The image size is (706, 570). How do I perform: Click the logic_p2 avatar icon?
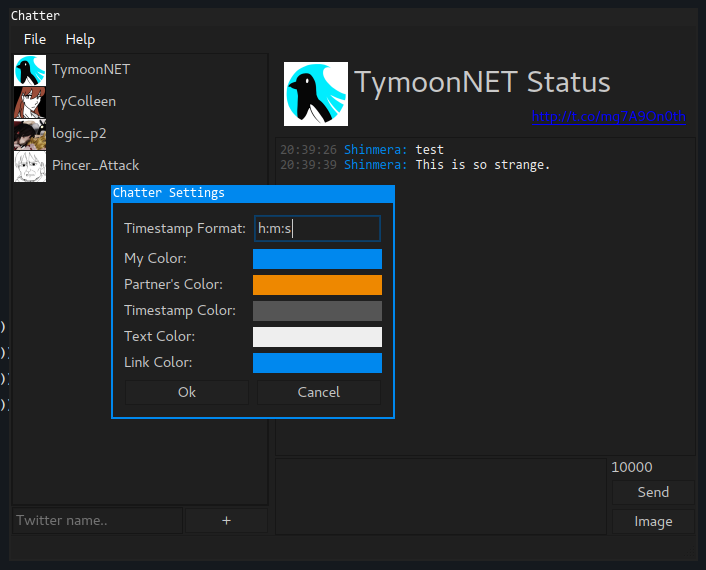(30, 134)
